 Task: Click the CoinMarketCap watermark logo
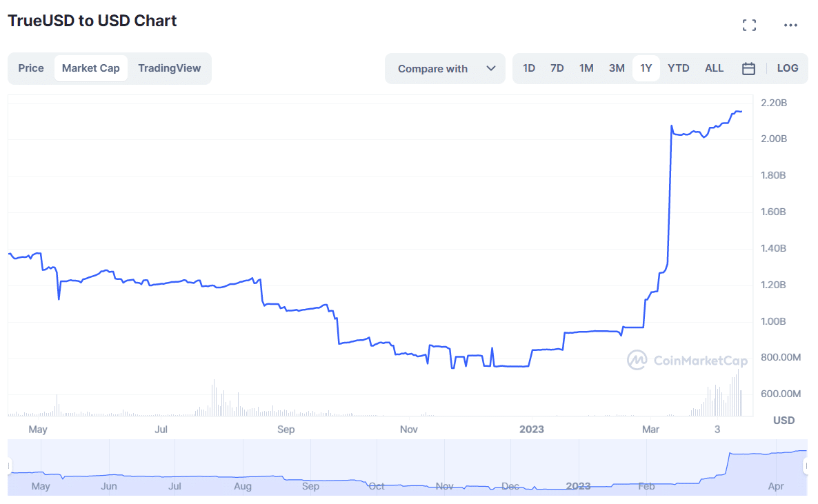point(688,360)
